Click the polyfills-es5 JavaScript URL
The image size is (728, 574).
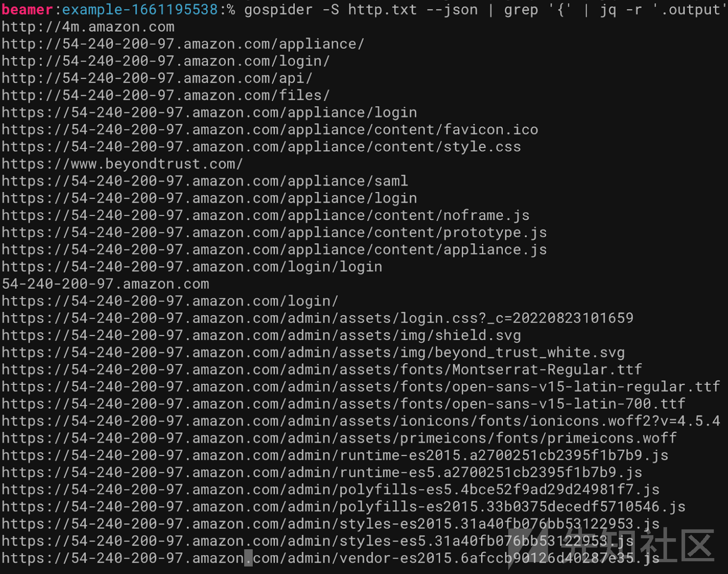coord(331,490)
